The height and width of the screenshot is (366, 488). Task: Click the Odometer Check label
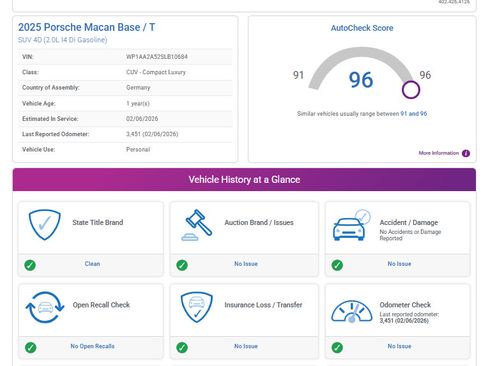405,305
